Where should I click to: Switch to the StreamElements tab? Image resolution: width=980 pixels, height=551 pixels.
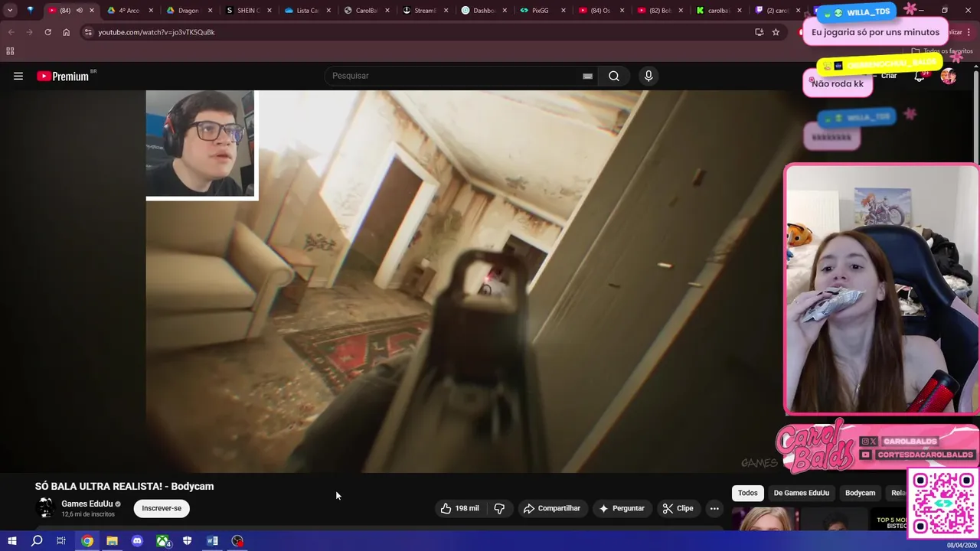tap(425, 11)
